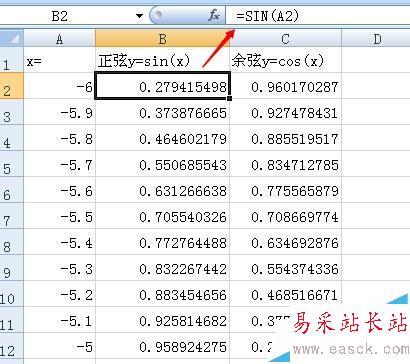Select row 1 header
Screen dimensions: 410x364
click(12, 60)
